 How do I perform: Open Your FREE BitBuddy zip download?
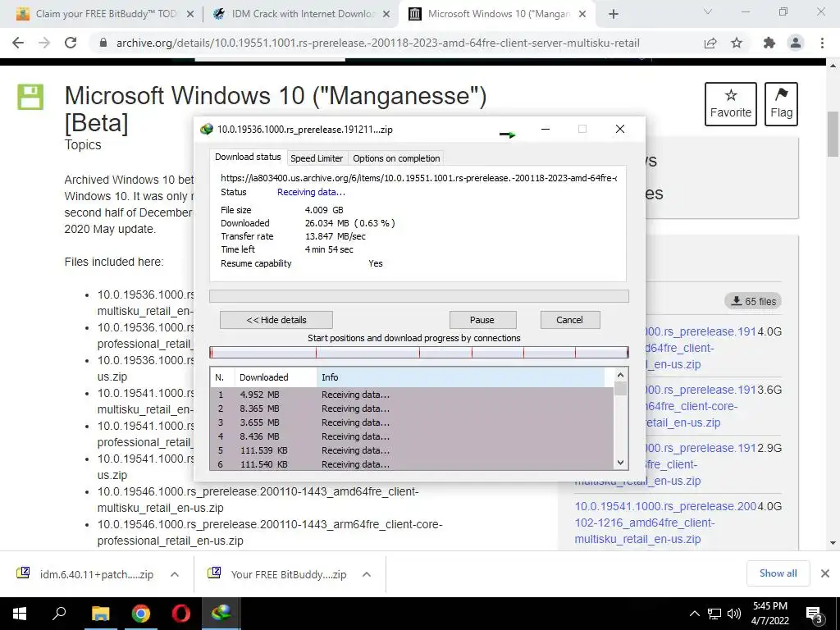coord(277,574)
